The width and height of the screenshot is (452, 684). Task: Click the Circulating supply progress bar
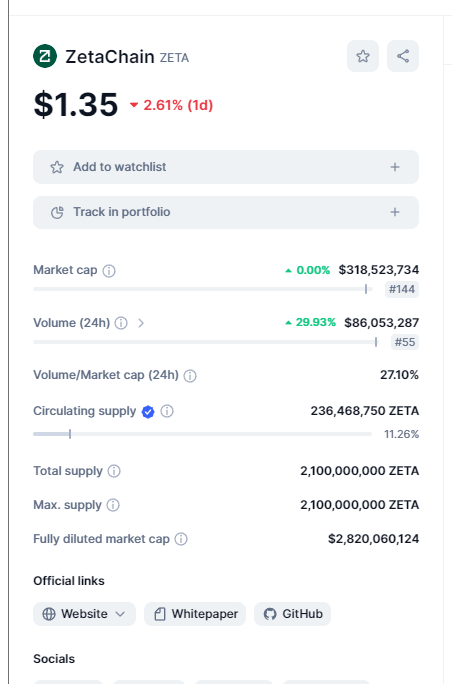pos(202,434)
